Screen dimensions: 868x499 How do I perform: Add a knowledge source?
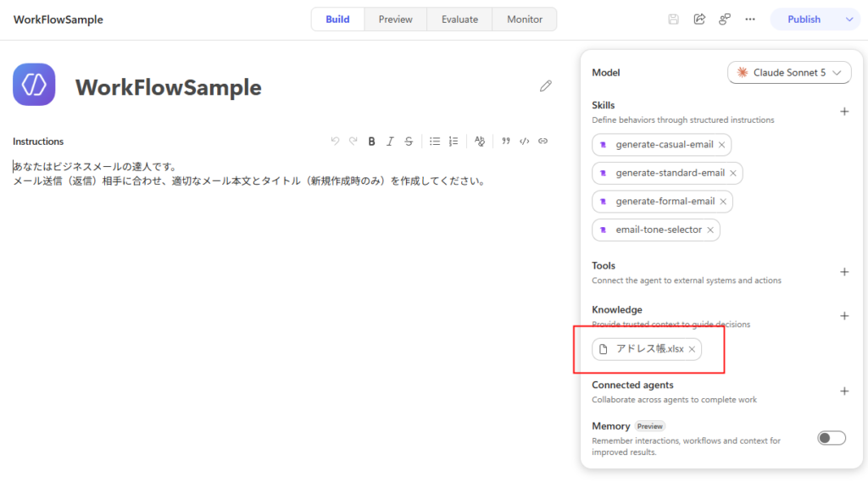click(844, 316)
